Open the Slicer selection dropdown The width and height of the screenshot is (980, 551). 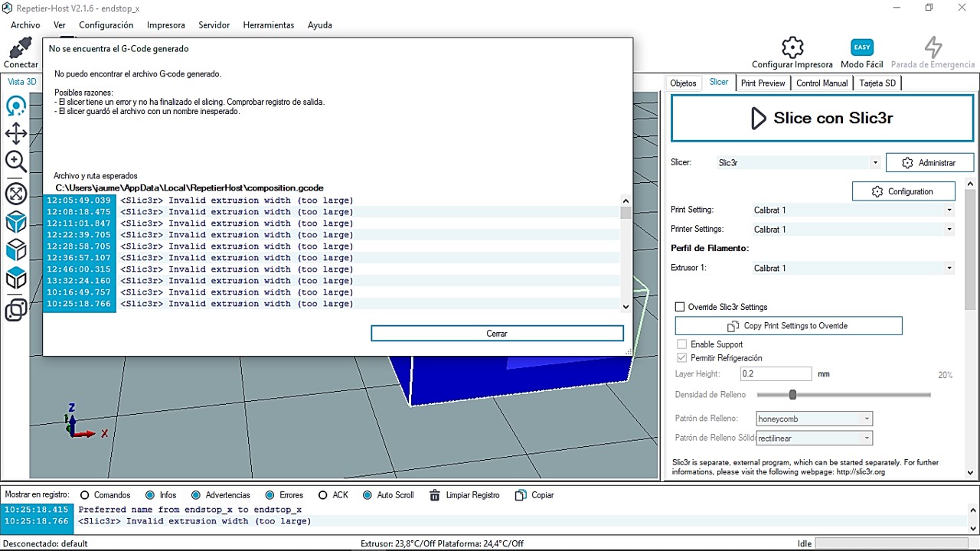coord(875,162)
